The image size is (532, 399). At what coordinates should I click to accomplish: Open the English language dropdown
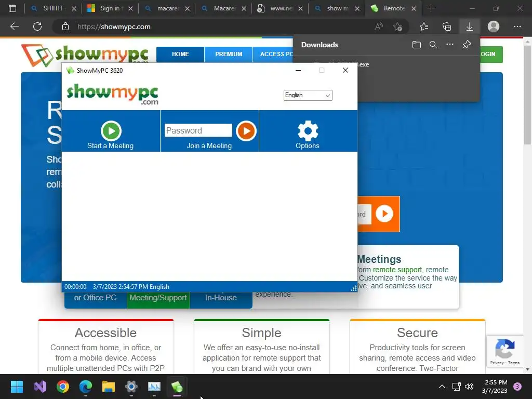[x=308, y=95]
